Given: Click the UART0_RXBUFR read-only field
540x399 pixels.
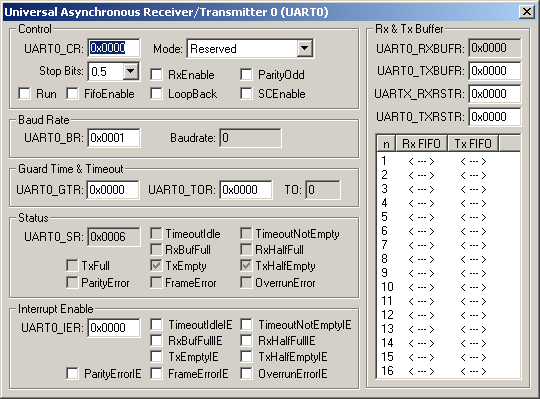Looking at the screenshot, I should pyautogui.click(x=495, y=48).
